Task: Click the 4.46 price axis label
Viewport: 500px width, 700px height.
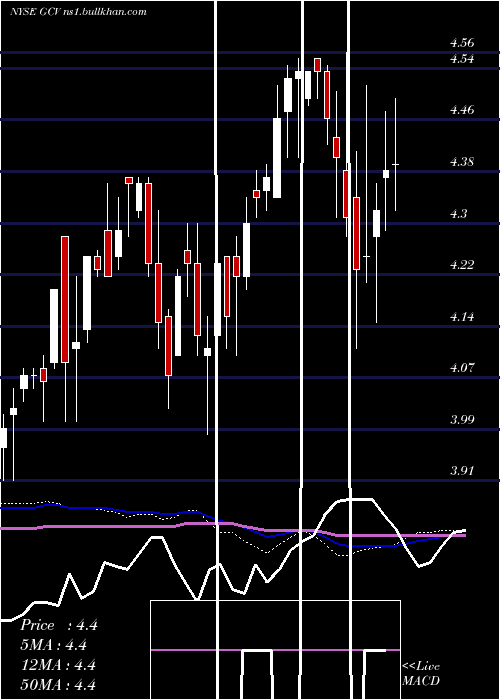Action: (x=462, y=109)
